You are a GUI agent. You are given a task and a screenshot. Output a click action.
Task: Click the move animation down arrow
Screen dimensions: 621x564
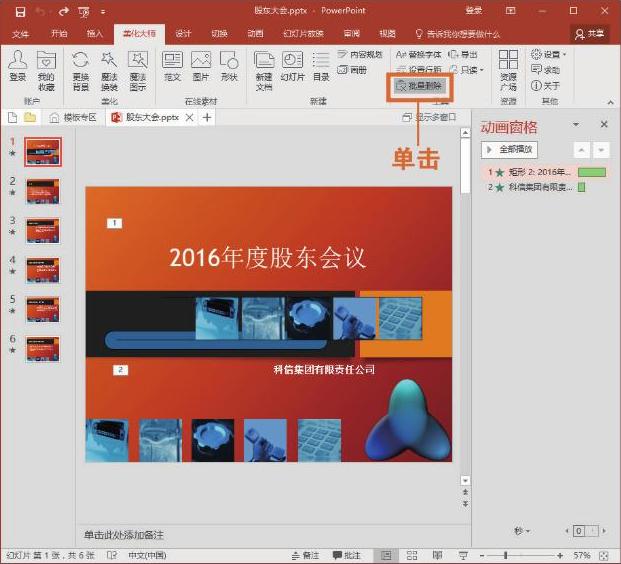click(x=601, y=150)
